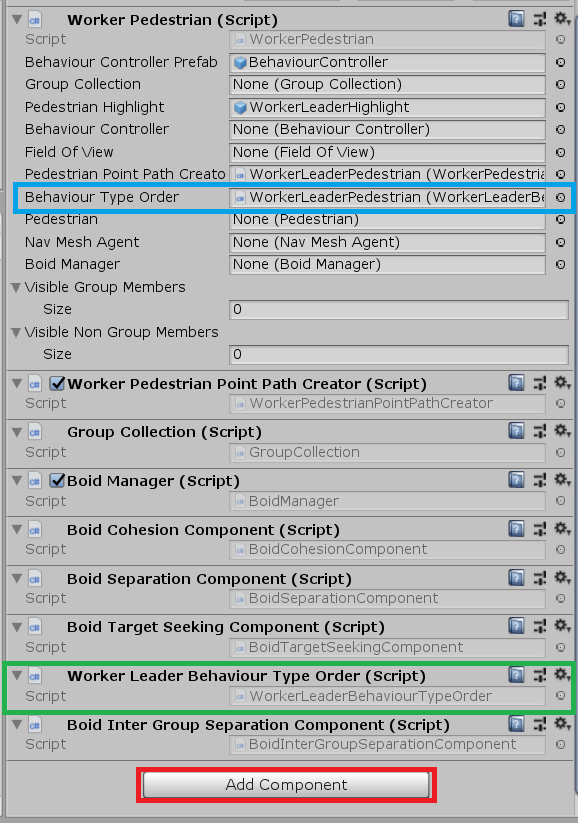Collapse Worker Leader Behaviour Type Order component
The image size is (578, 823).
[x=17, y=676]
